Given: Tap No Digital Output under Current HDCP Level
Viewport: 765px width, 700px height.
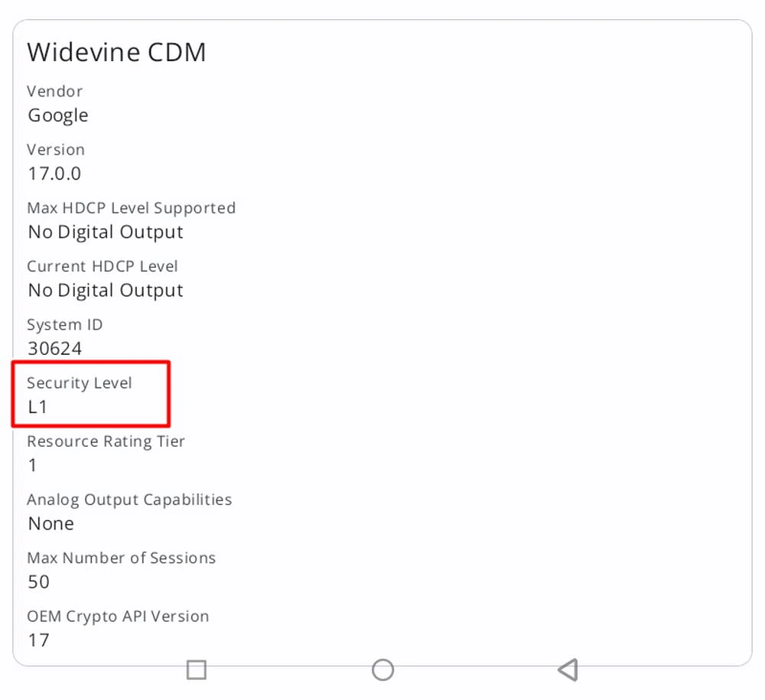Looking at the screenshot, I should 106,291.
